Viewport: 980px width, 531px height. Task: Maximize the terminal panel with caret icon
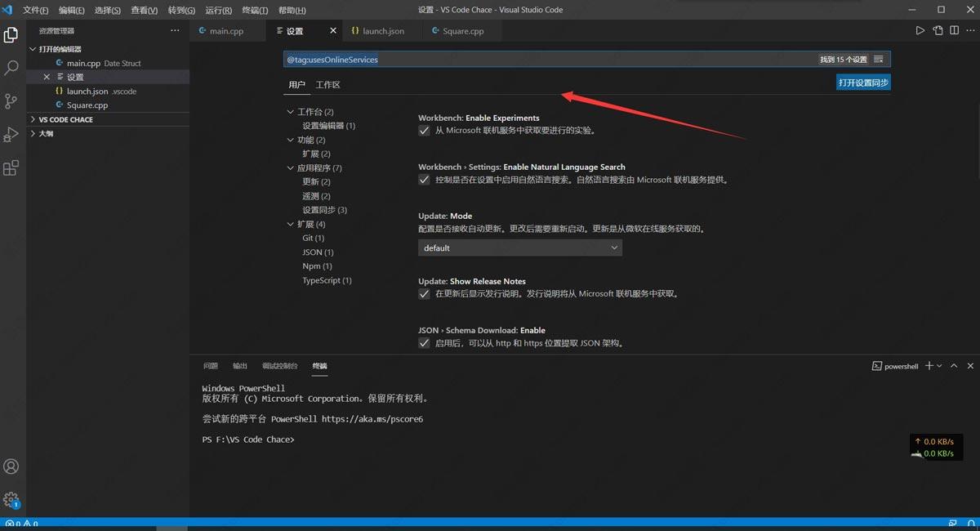(954, 366)
